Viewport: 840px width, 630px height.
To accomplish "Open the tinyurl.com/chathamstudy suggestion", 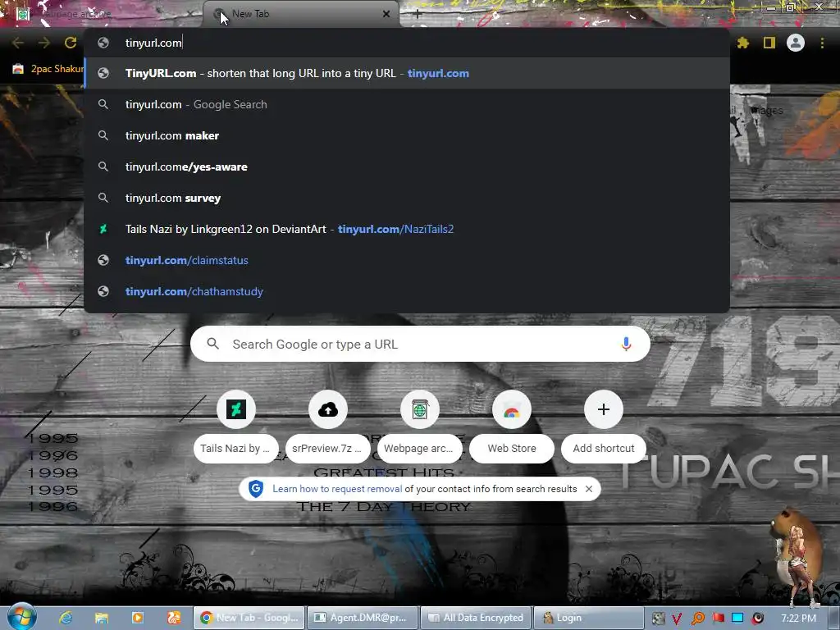I will pyautogui.click(x=407, y=291).
